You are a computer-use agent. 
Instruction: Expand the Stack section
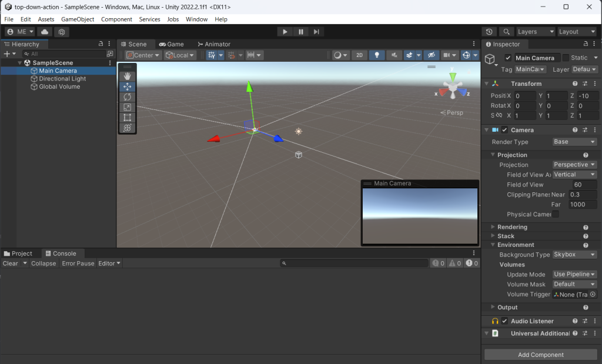pyautogui.click(x=493, y=236)
